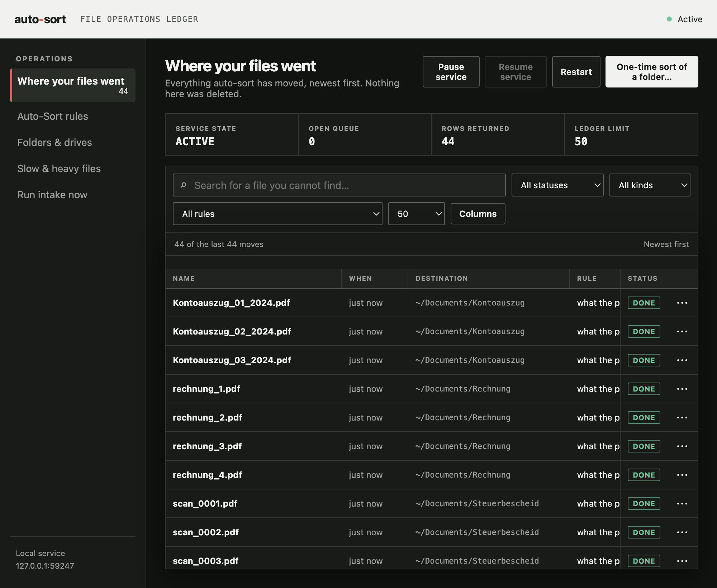Viewport: 717px width, 588px height.
Task: Open actions menu for Kontoauszug_01_2024.pdf row
Action: coord(682,303)
